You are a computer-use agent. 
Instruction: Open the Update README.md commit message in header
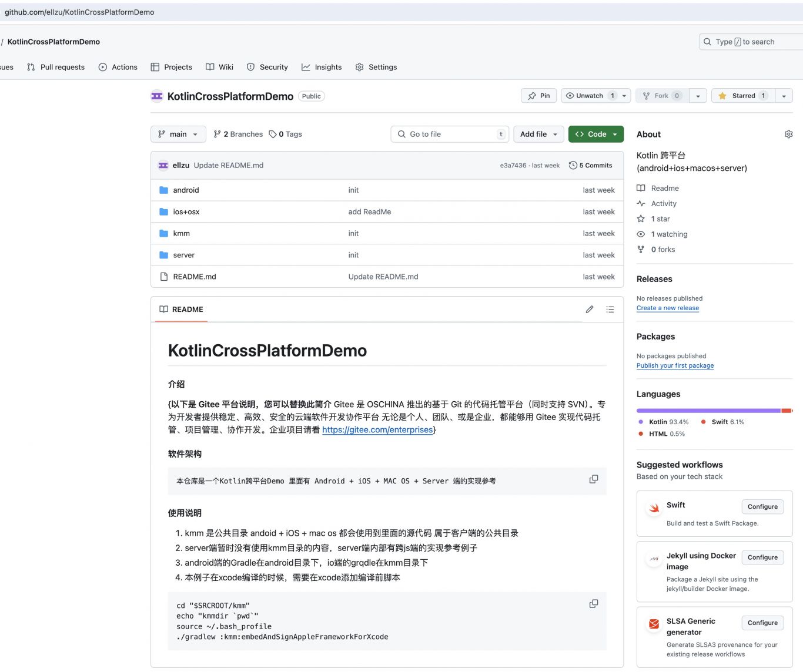coord(229,166)
